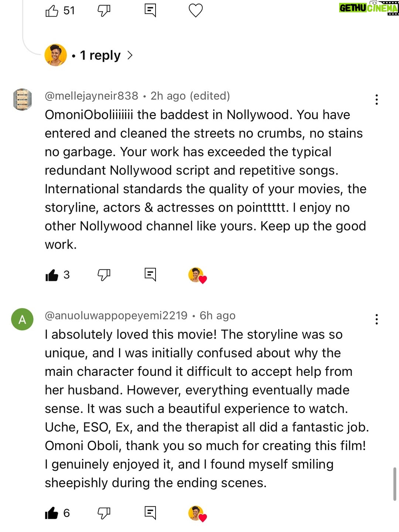Dislike the top comment near 51 likes
This screenshot has height=532, width=399.
coord(104,11)
